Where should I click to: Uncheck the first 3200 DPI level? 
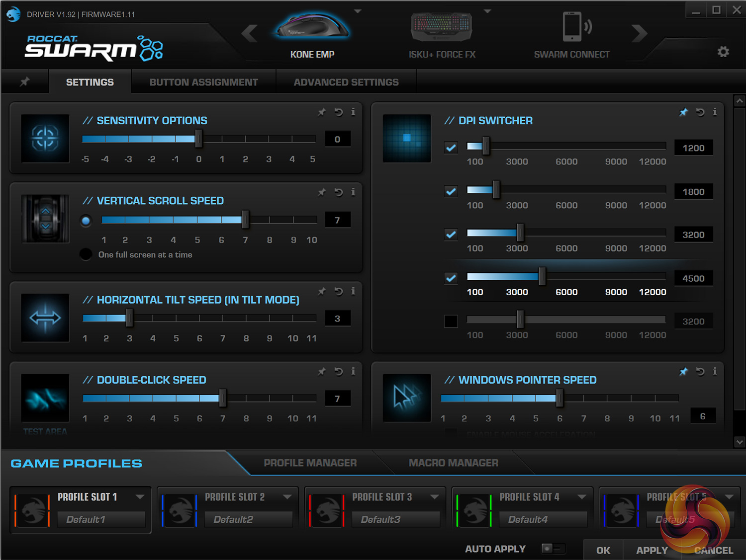tap(451, 235)
